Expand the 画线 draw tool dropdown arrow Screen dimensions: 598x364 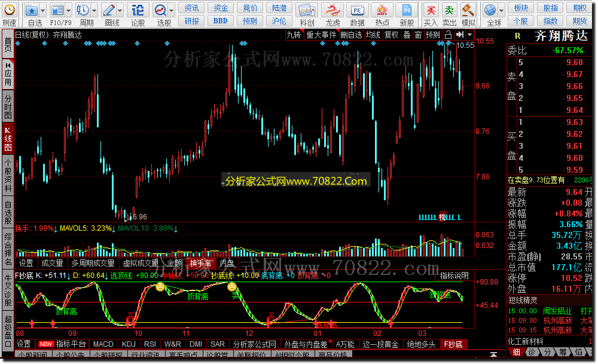point(120,11)
